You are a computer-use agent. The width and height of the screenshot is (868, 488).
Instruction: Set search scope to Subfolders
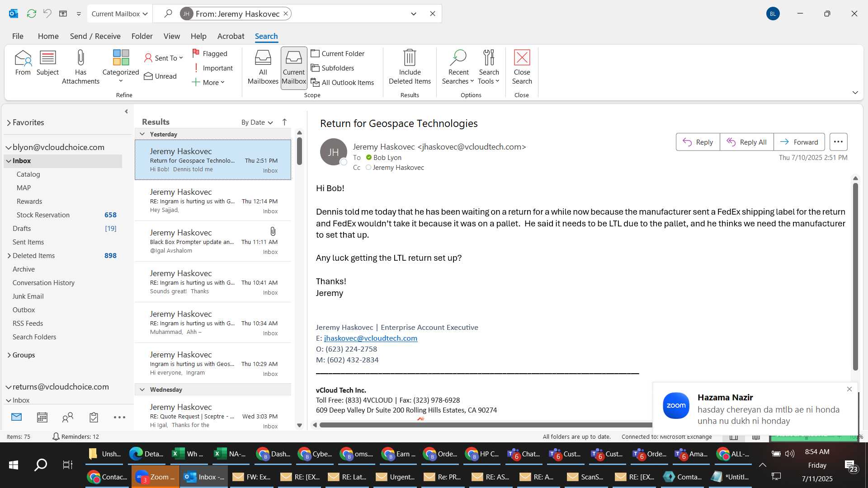click(333, 68)
